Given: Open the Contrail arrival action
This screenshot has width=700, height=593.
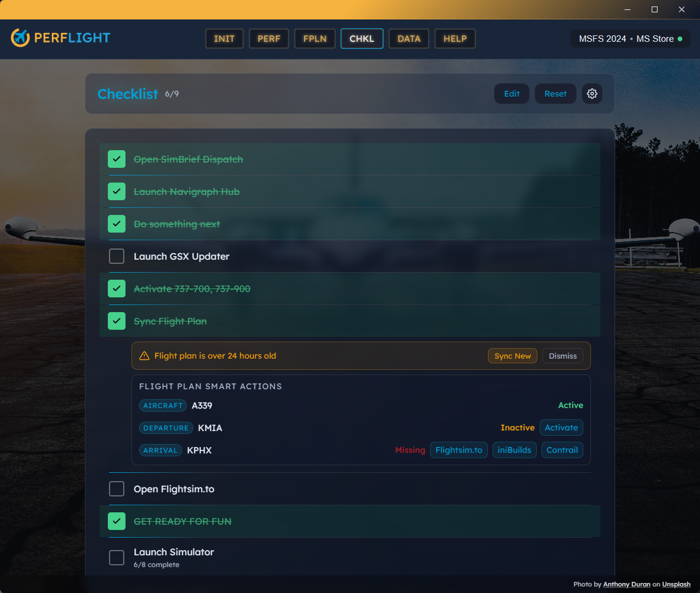Looking at the screenshot, I should point(562,450).
